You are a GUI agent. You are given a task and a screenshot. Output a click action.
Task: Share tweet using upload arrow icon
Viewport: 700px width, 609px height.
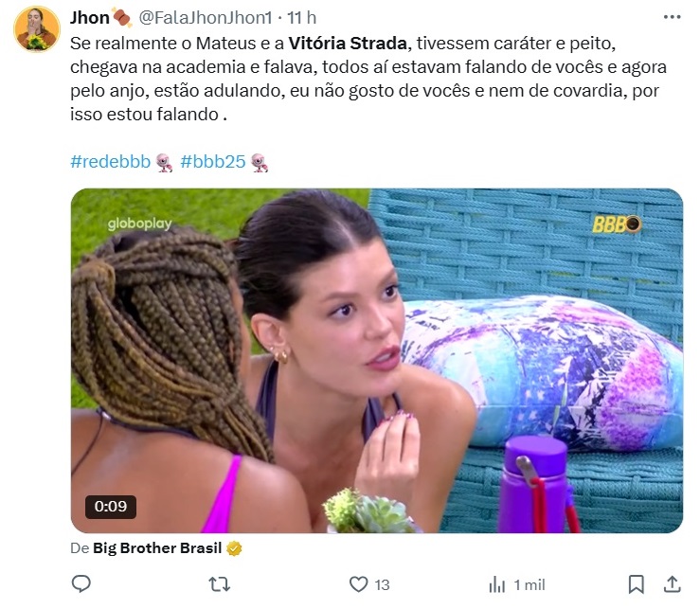click(672, 583)
